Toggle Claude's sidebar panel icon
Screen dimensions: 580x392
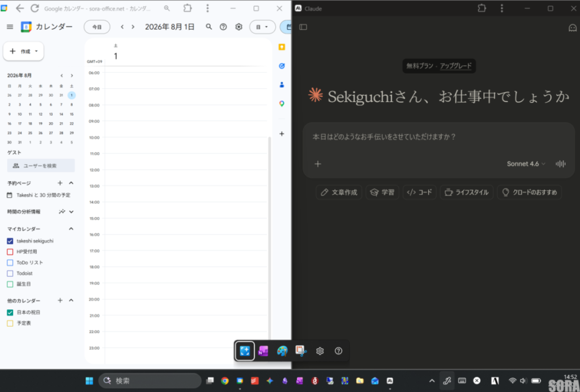pyautogui.click(x=303, y=27)
